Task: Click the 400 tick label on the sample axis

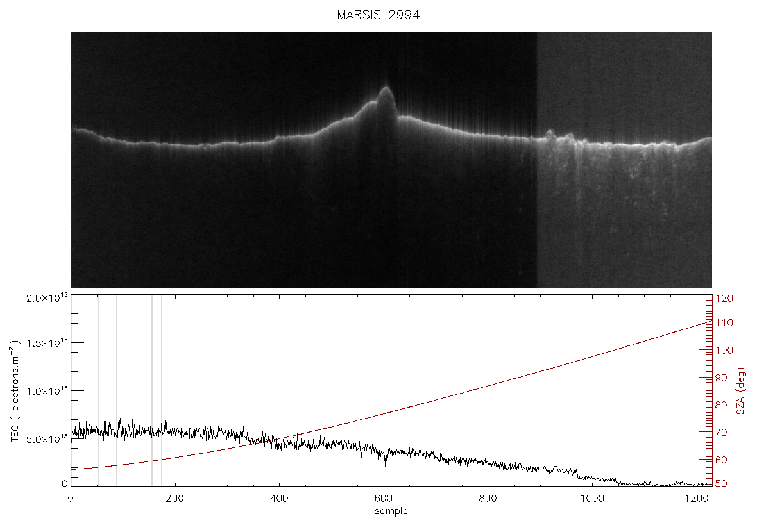Action: coord(279,498)
